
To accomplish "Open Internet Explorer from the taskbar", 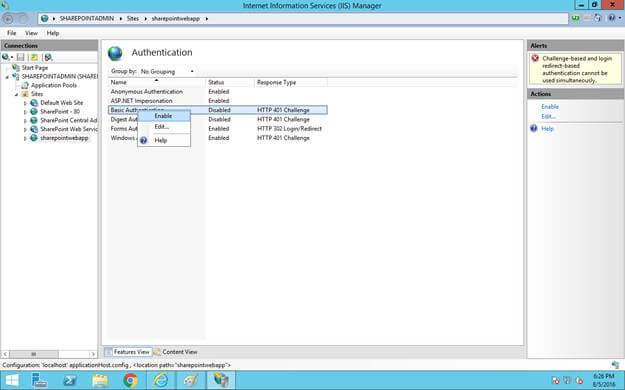I will point(160,380).
